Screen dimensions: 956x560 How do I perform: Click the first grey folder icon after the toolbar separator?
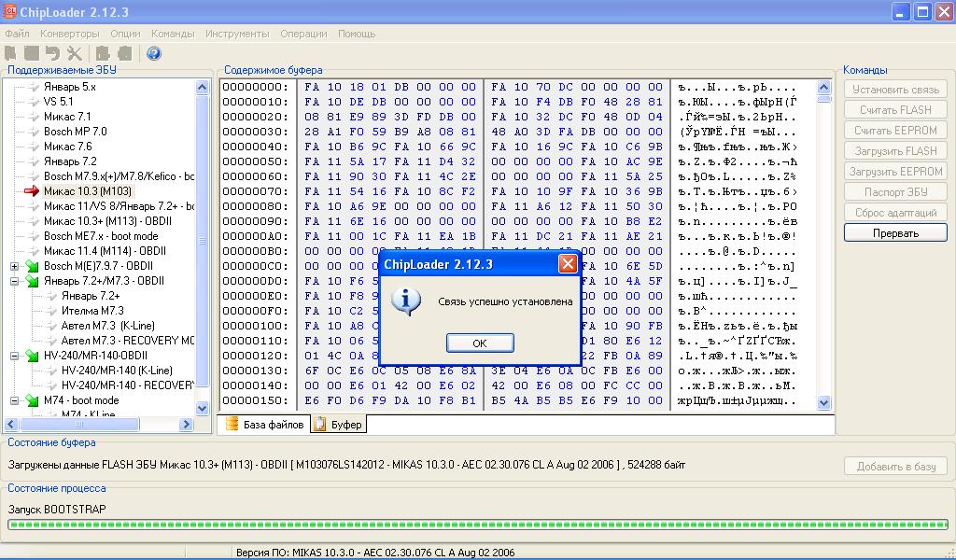tap(103, 53)
